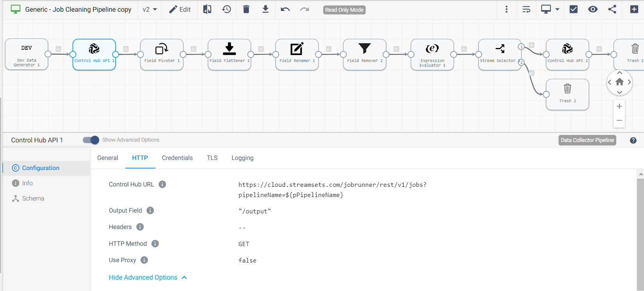644x291 pixels.
Task: Open the three-dot more options menu
Action: point(507,9)
